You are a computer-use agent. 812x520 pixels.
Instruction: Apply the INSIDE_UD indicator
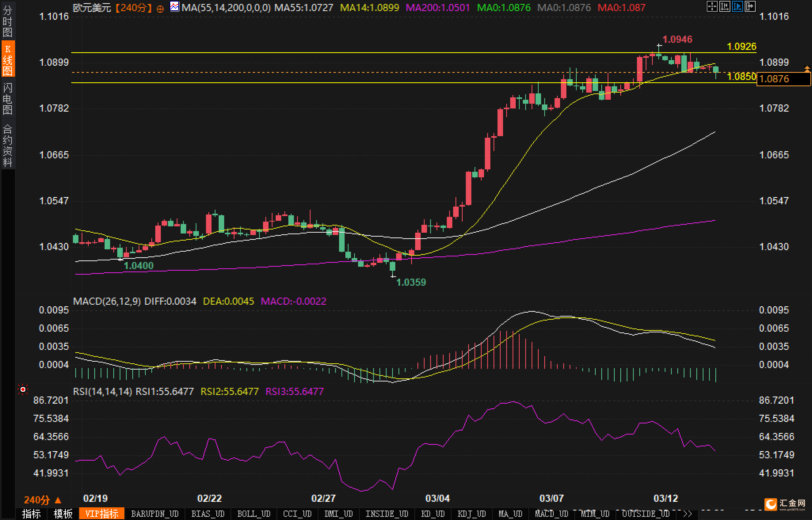pyautogui.click(x=387, y=514)
